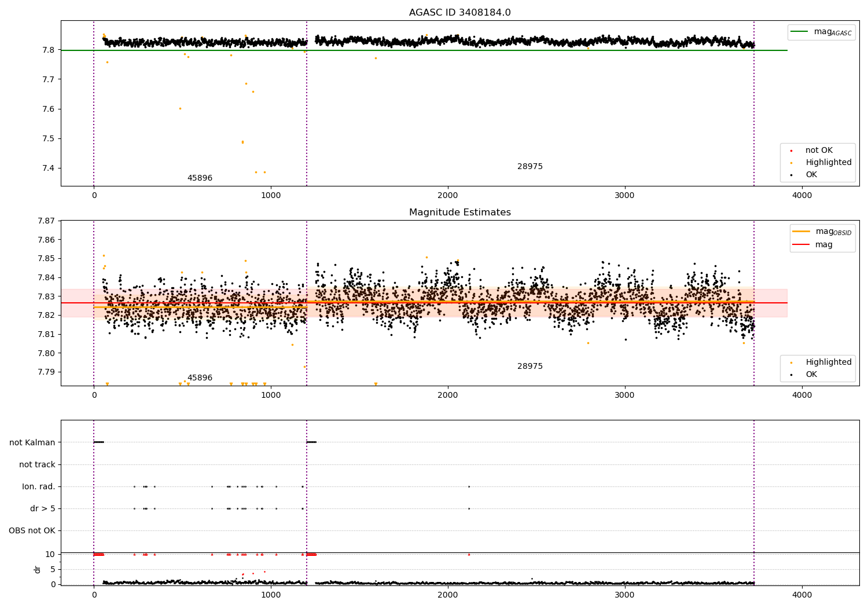
Task: Click 'OK' in the top plot legend
Action: pos(811,175)
